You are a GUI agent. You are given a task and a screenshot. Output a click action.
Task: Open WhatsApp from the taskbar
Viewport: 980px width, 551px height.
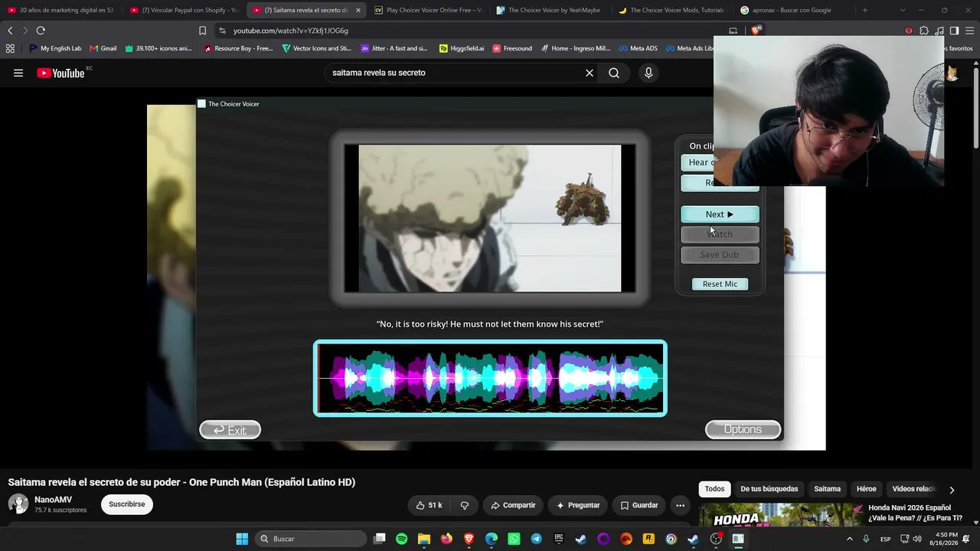click(x=514, y=539)
